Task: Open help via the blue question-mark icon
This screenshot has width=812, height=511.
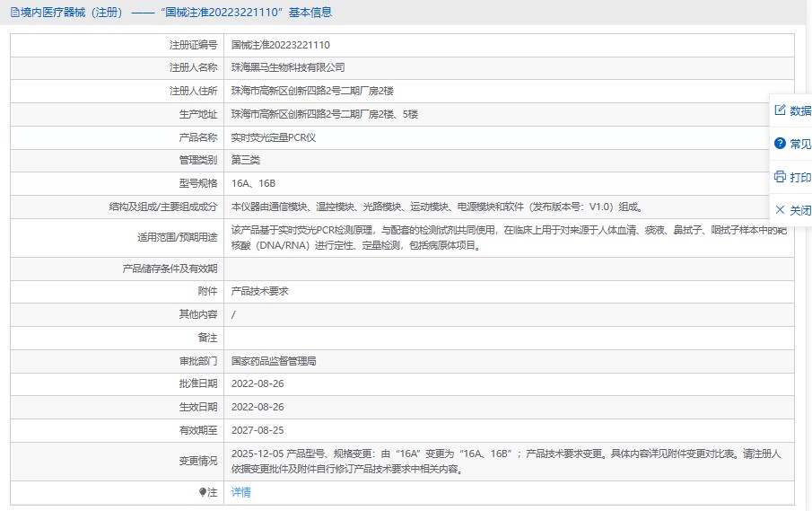Action: click(780, 144)
